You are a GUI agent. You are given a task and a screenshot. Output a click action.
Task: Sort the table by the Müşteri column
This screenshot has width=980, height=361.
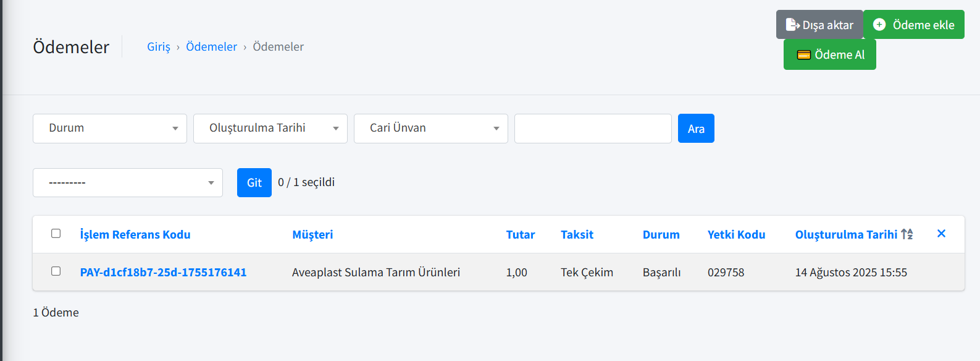[312, 234]
